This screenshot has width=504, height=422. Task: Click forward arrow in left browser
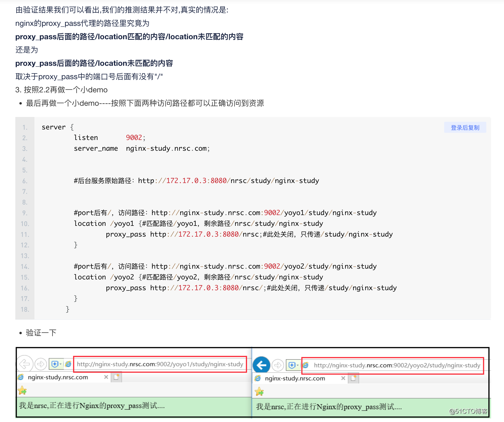(40, 364)
